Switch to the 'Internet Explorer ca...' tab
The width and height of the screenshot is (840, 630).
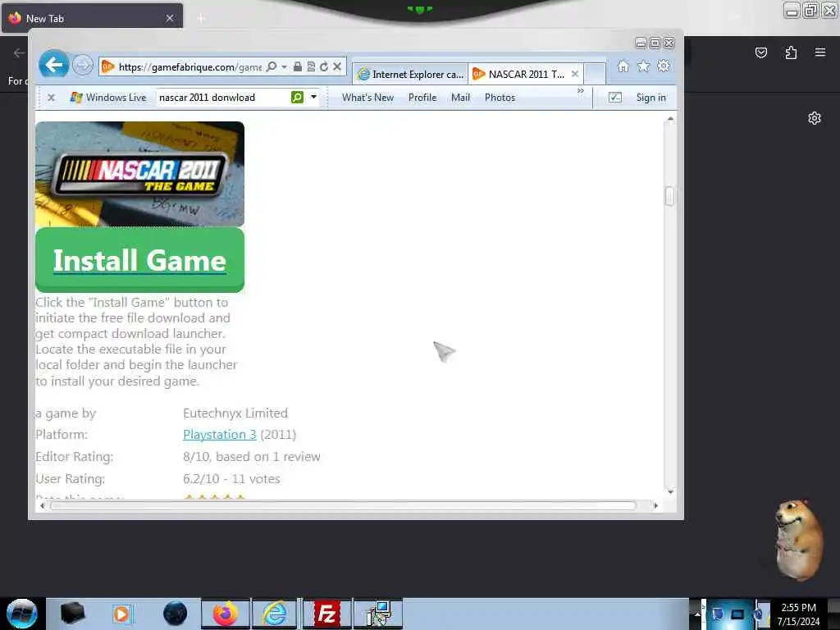(x=410, y=75)
